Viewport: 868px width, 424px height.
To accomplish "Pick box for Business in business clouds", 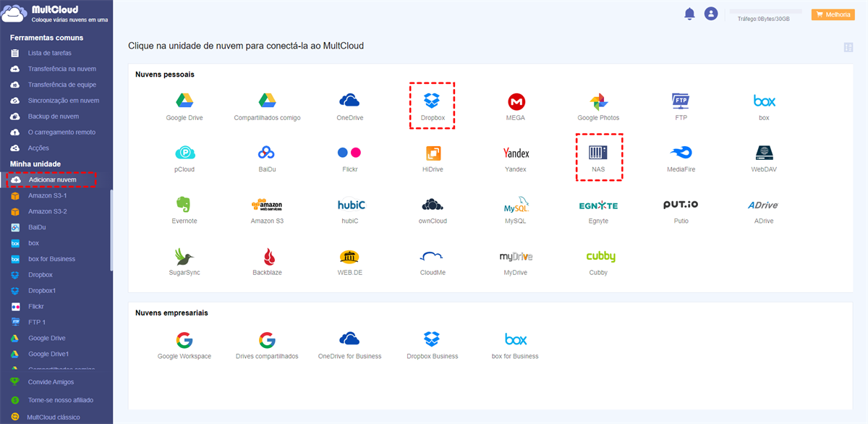I will click(x=516, y=340).
